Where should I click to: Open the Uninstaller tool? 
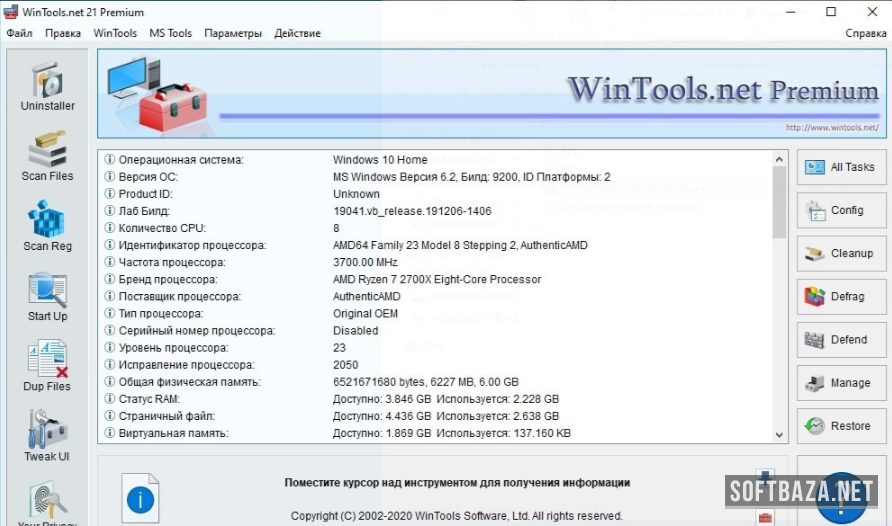point(47,87)
